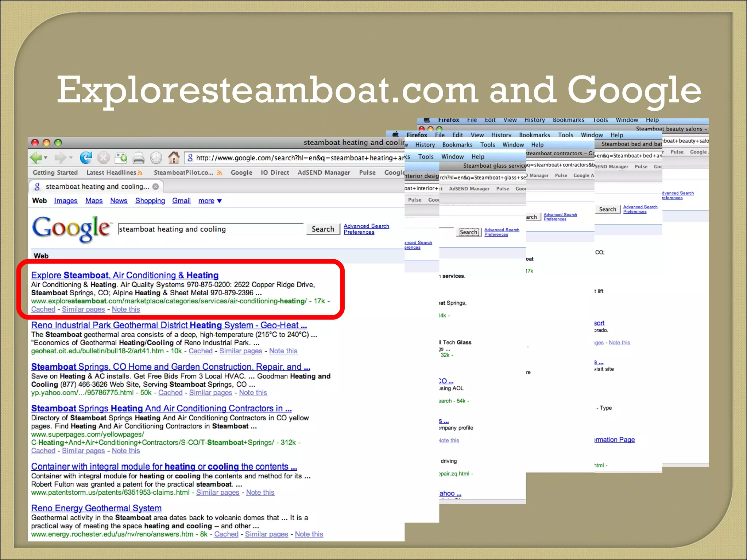Click the Print icon in the toolbar
The image size is (747, 560).
[138, 158]
